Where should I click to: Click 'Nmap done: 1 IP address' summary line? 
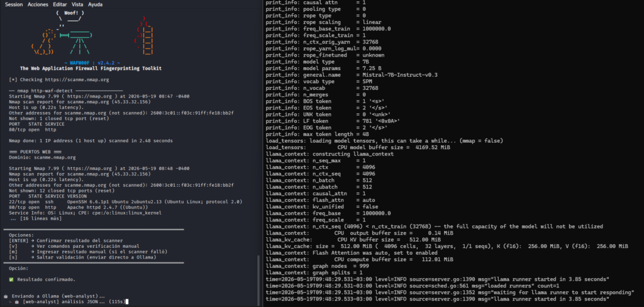click(x=91, y=140)
